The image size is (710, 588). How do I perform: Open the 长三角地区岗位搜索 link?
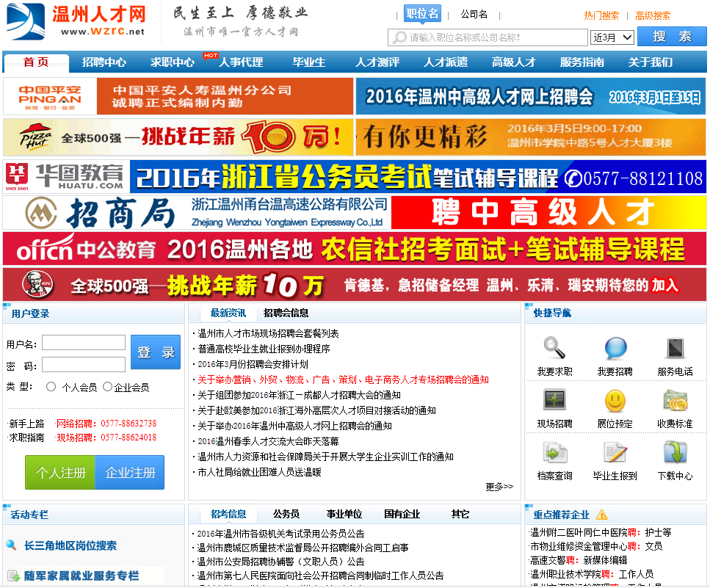[x=70, y=545]
